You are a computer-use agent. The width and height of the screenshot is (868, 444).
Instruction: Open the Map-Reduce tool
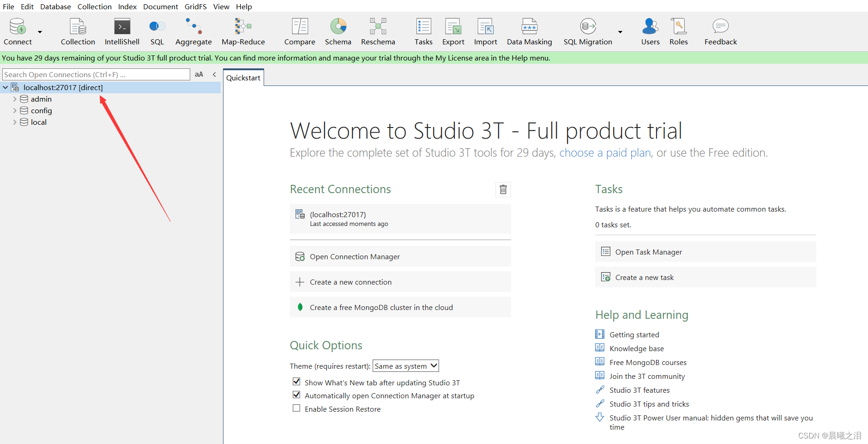(x=243, y=31)
